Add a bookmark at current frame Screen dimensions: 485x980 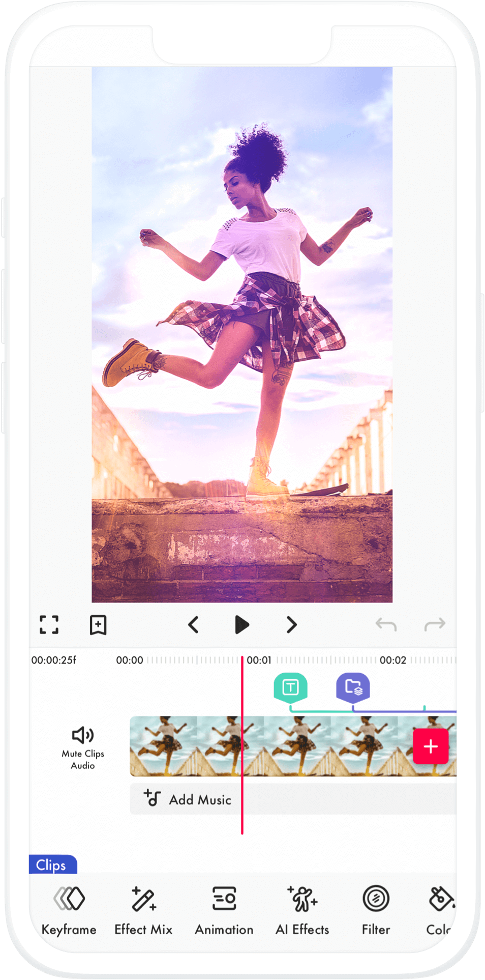click(98, 625)
